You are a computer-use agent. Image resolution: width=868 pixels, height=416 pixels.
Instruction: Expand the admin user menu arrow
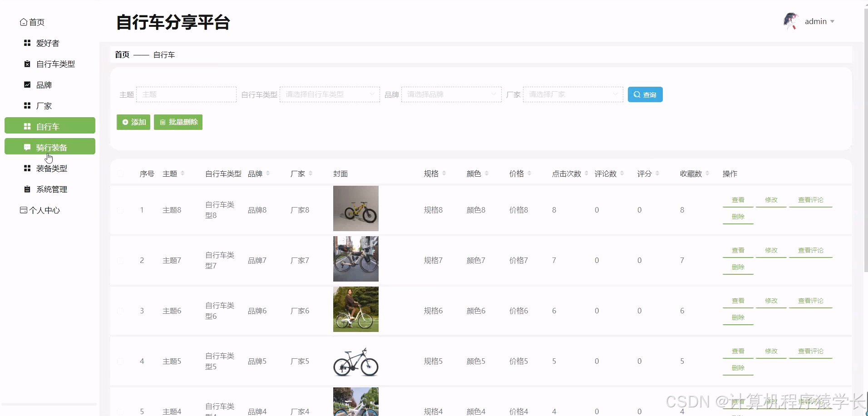(x=832, y=21)
